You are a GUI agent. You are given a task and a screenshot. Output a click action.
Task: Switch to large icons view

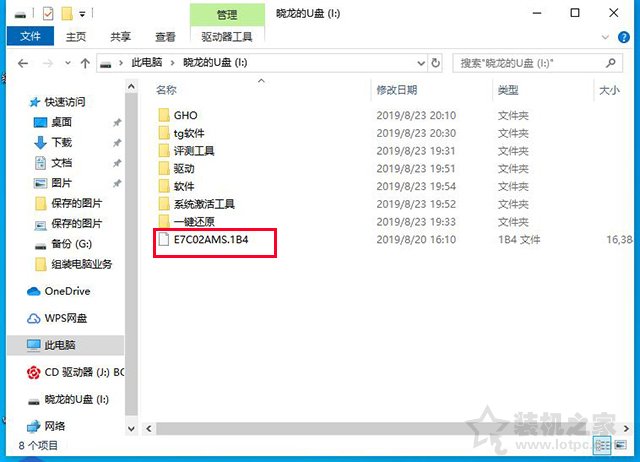(x=620, y=445)
